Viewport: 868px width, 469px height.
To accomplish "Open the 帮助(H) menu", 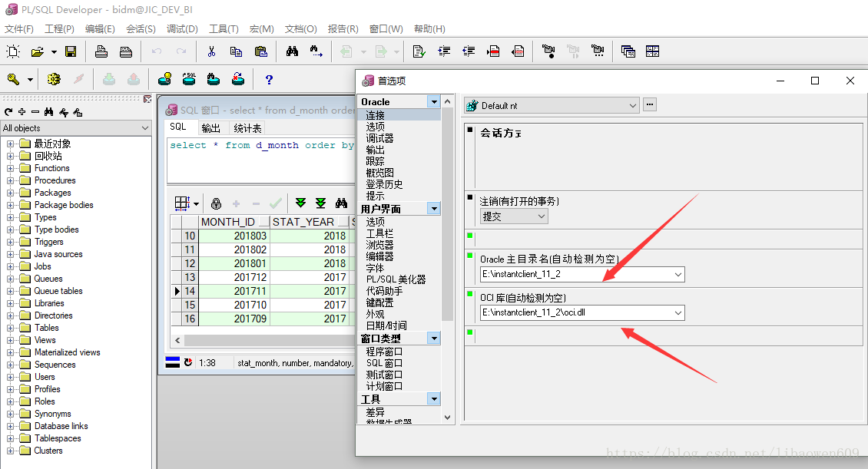I will coord(429,28).
